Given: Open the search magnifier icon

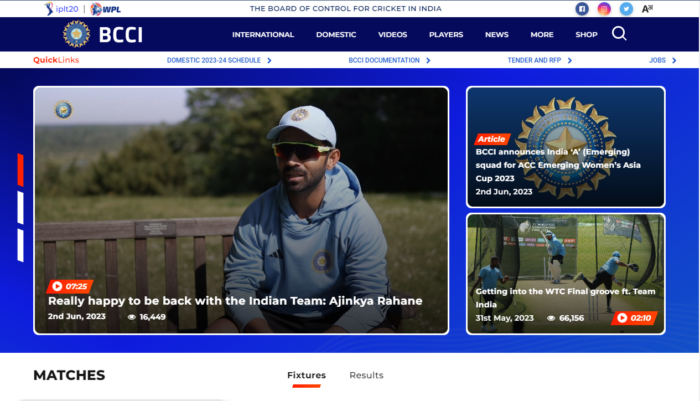Looking at the screenshot, I should pyautogui.click(x=619, y=33).
